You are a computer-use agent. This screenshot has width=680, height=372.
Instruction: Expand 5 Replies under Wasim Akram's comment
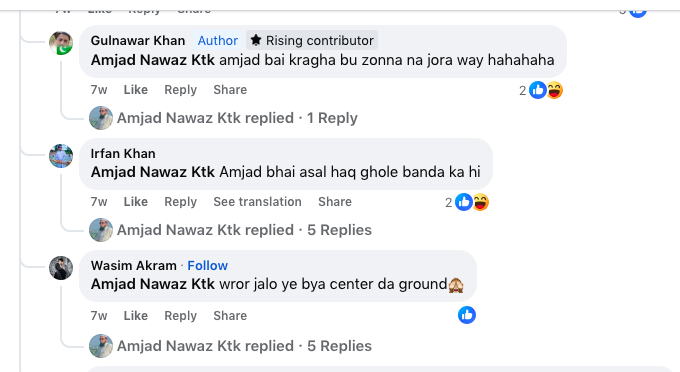244,346
